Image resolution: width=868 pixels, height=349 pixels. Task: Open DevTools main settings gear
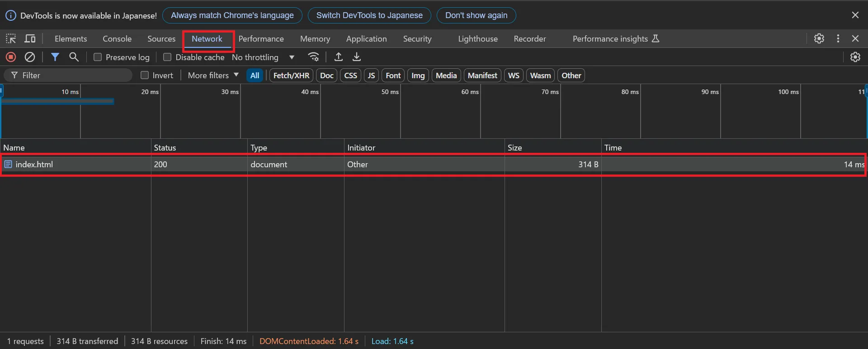(819, 39)
